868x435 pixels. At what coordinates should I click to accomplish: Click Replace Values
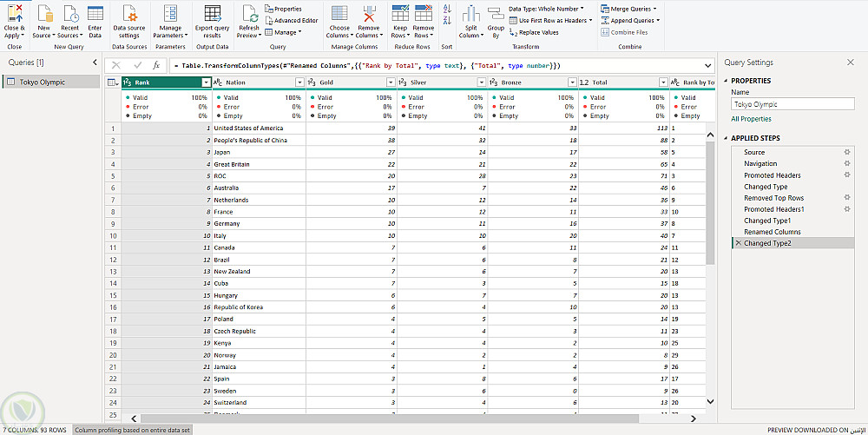click(x=534, y=32)
